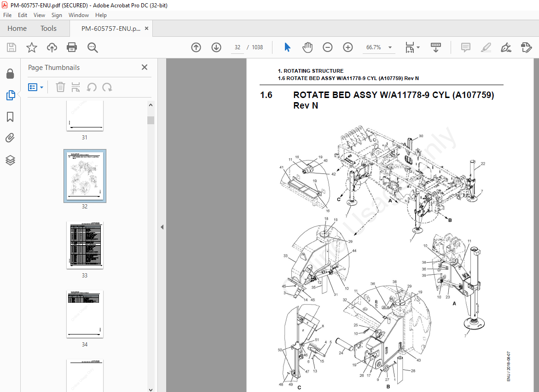Click the Save file icon
This screenshot has width=539, height=392.
point(12,47)
